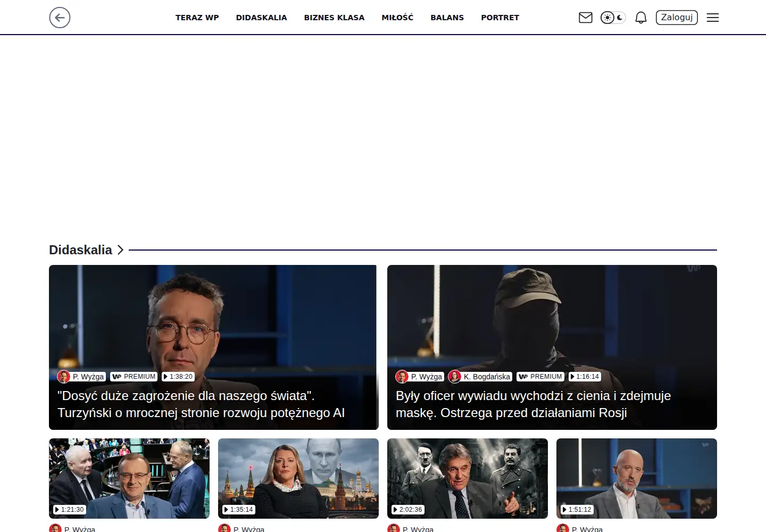Select BIZNES KLASA in the navigation
The width and height of the screenshot is (766, 532).
coord(335,18)
